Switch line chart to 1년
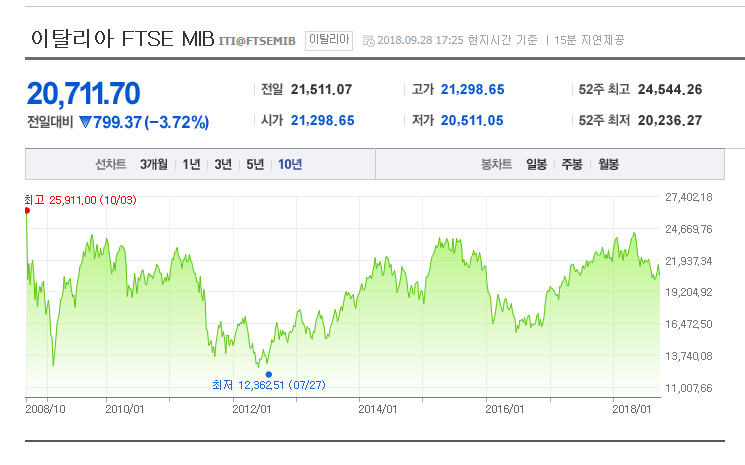Viewport: 745px width, 465px height. [191, 164]
